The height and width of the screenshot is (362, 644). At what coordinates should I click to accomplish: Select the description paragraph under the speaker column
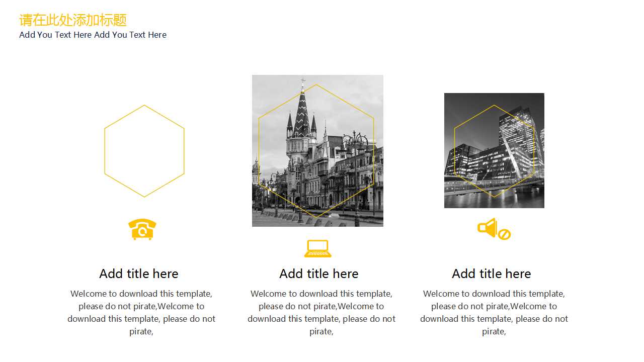[x=494, y=312]
